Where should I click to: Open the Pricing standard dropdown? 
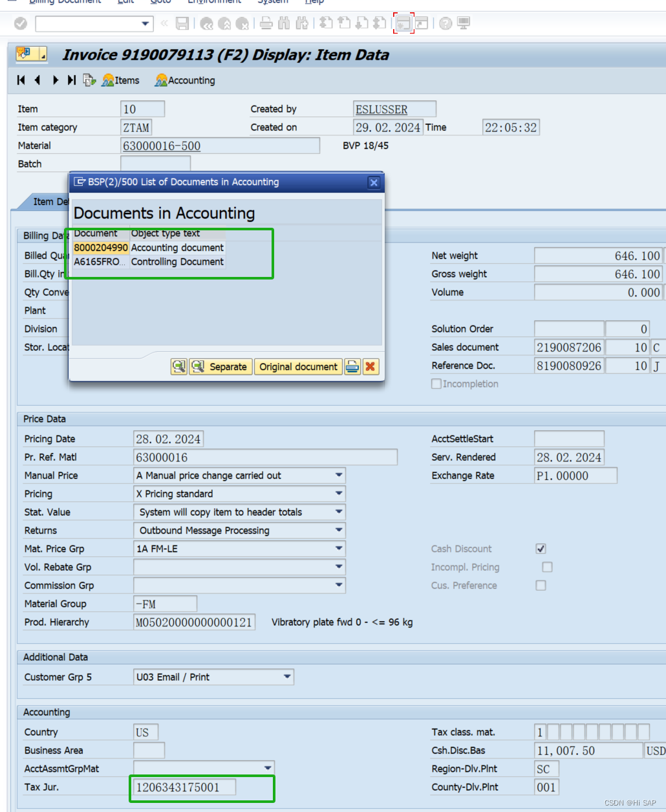pos(339,493)
